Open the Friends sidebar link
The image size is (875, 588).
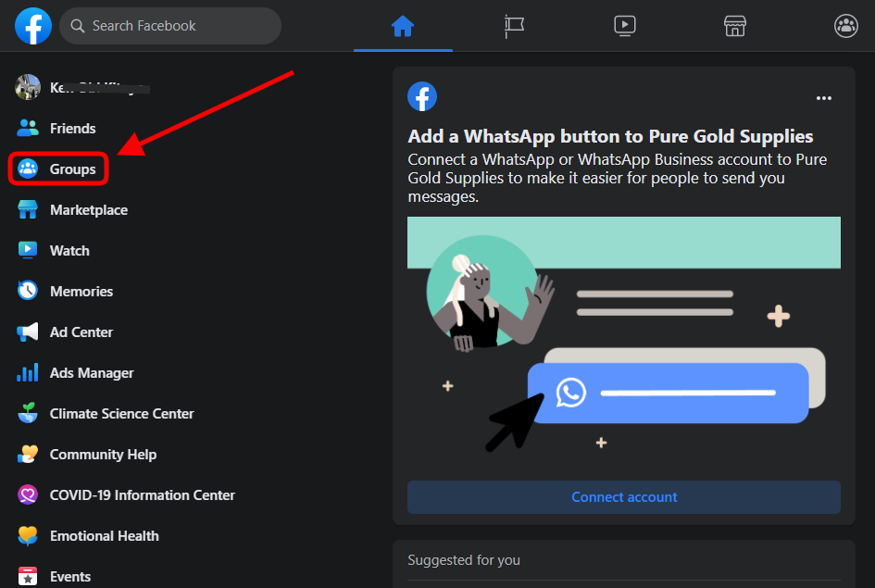[x=72, y=129]
